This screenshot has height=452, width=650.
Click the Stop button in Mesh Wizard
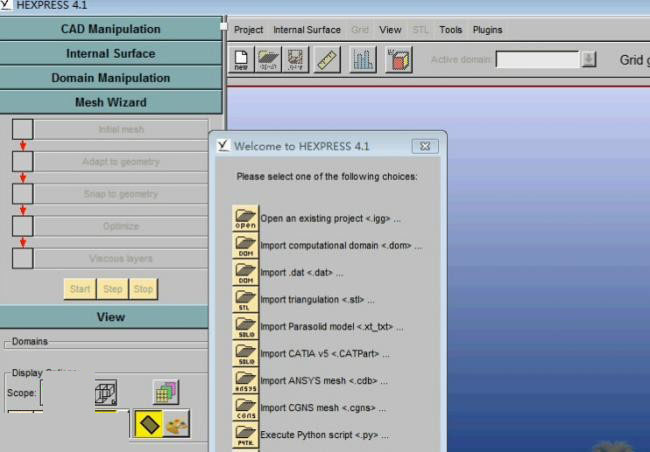tap(143, 289)
